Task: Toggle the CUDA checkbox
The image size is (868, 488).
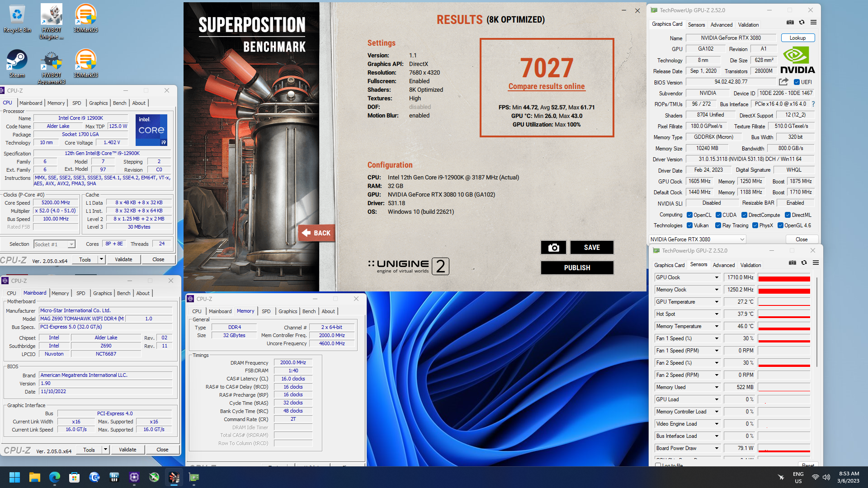Action: 718,215
